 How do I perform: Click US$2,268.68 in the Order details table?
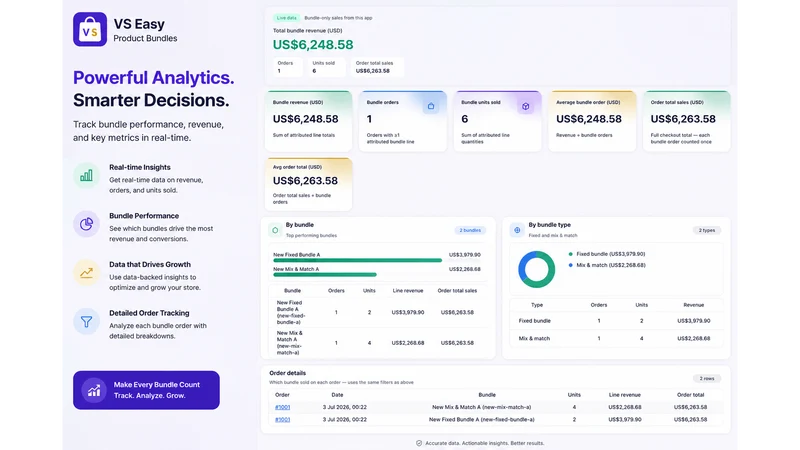(624, 407)
